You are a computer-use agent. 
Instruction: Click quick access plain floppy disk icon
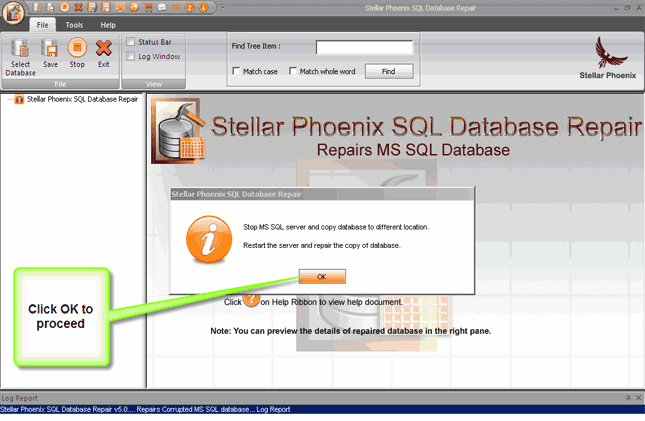click(x=106, y=7)
